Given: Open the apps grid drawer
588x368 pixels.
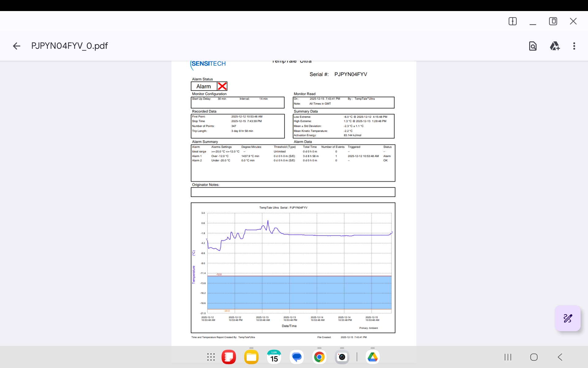Looking at the screenshot, I should (211, 357).
